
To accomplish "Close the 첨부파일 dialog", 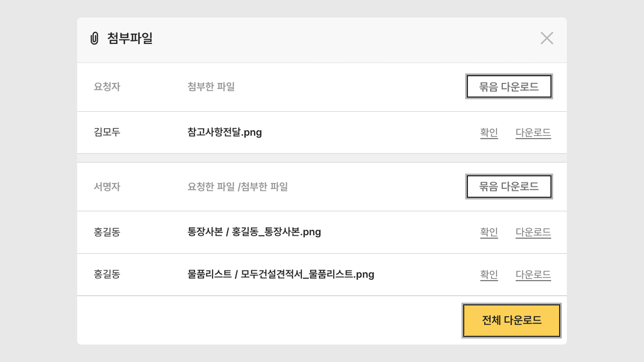I will pyautogui.click(x=547, y=38).
